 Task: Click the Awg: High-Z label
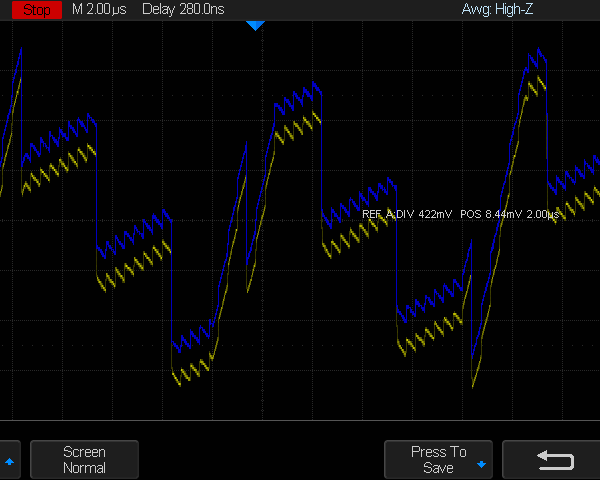pos(500,9)
